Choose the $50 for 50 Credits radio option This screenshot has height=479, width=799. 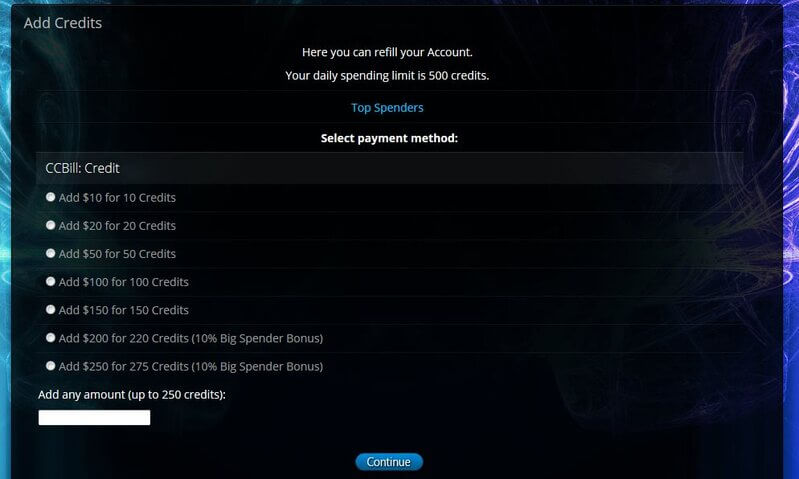click(x=50, y=253)
